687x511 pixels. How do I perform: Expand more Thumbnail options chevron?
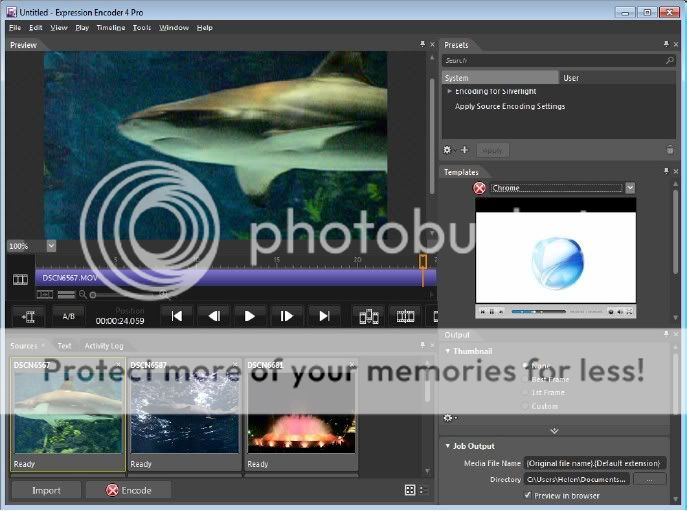coord(554,431)
